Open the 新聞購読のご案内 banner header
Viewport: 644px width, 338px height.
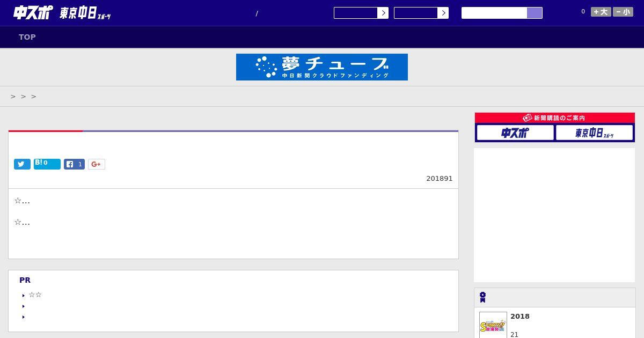(555, 117)
